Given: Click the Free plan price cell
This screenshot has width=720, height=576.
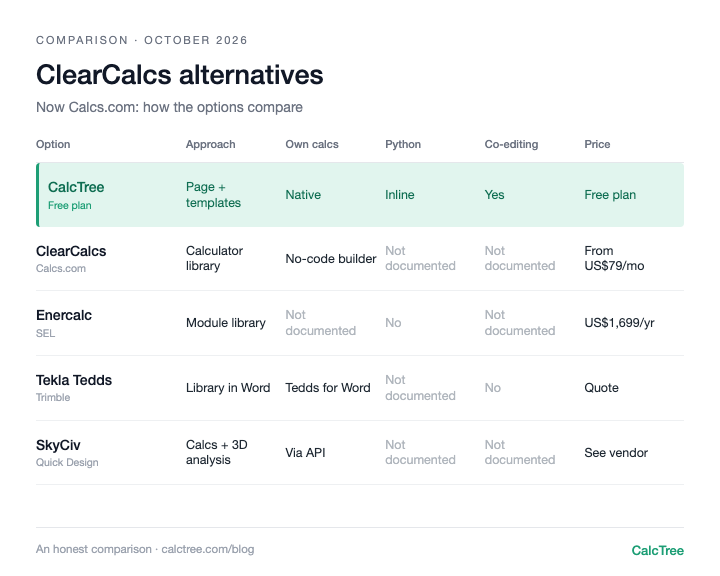Looking at the screenshot, I should pos(610,195).
